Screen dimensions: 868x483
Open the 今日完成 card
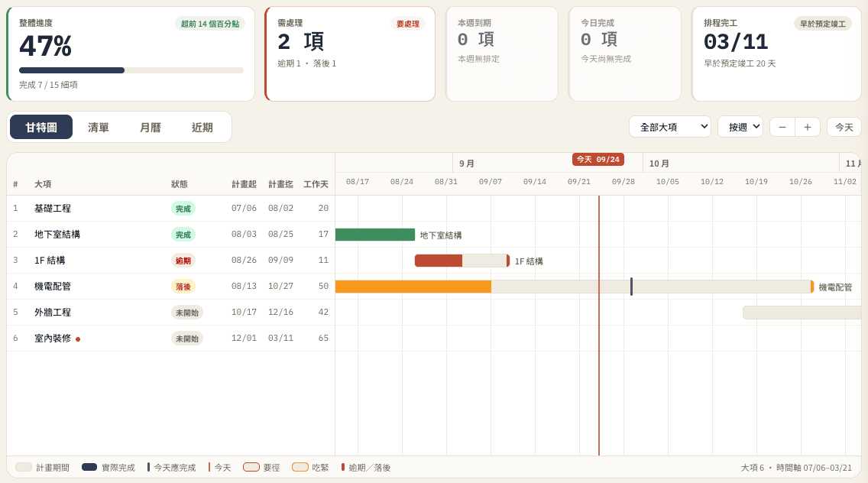click(625, 53)
